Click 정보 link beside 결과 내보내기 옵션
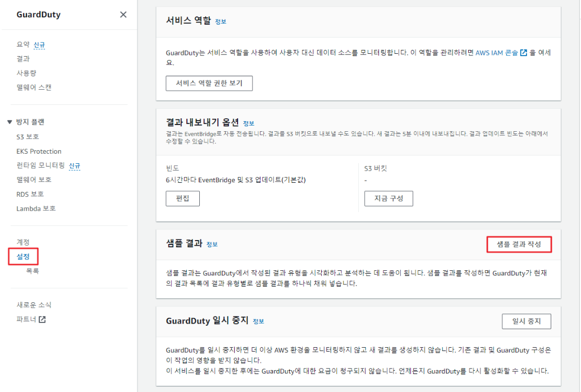 coord(248,123)
